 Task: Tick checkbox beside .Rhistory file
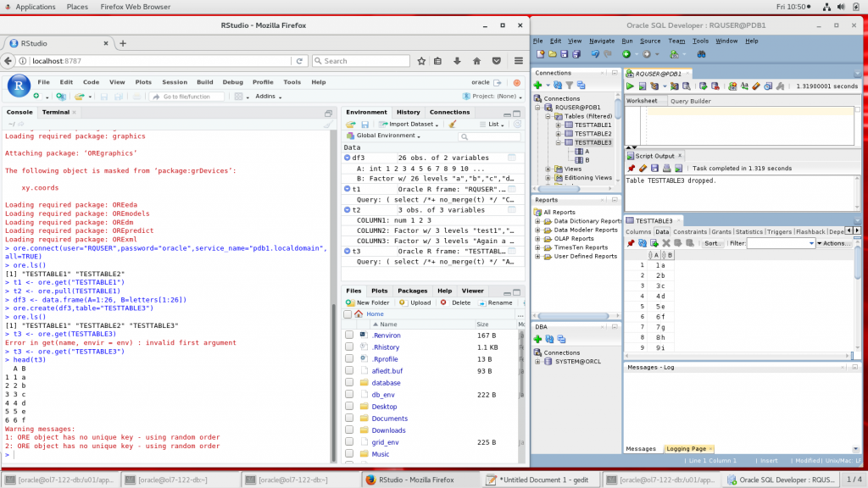(x=349, y=347)
